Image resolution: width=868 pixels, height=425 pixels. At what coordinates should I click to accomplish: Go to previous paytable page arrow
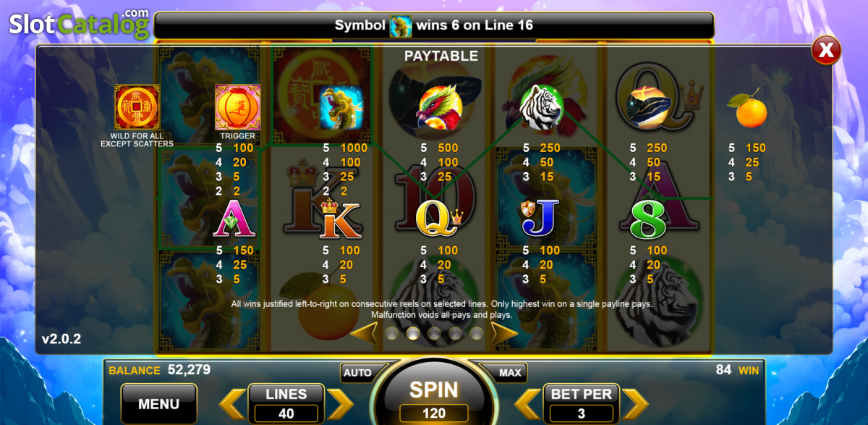[x=364, y=333]
